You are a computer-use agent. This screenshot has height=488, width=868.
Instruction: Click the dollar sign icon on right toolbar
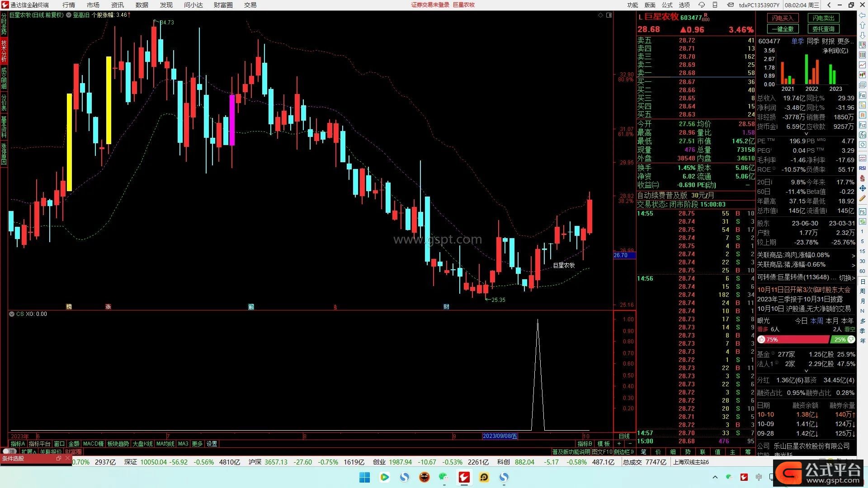(863, 178)
